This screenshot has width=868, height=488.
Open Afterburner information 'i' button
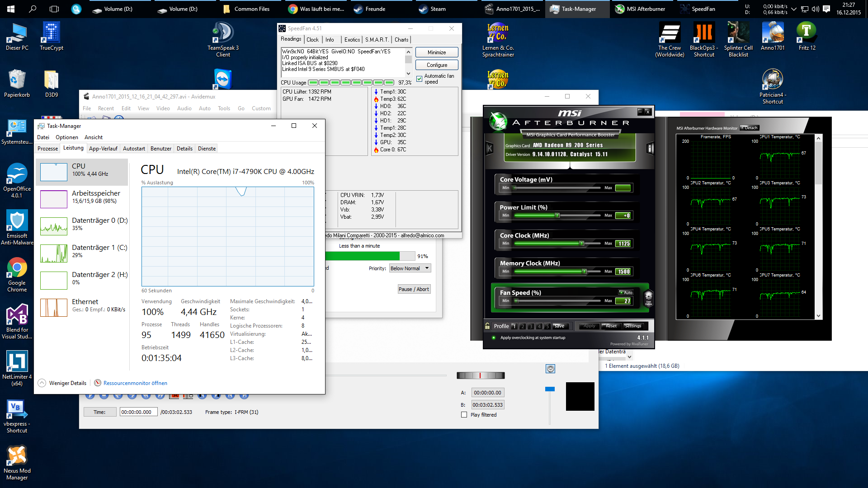pos(650,148)
